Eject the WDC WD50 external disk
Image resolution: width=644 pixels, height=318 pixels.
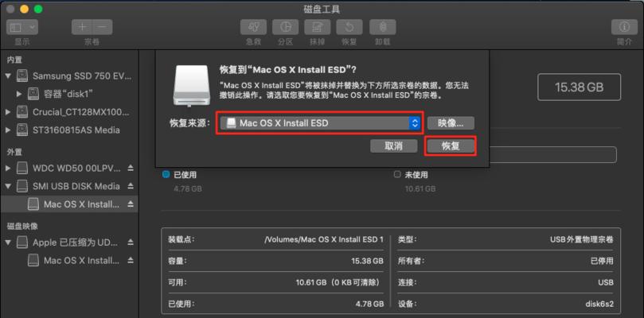click(x=131, y=169)
